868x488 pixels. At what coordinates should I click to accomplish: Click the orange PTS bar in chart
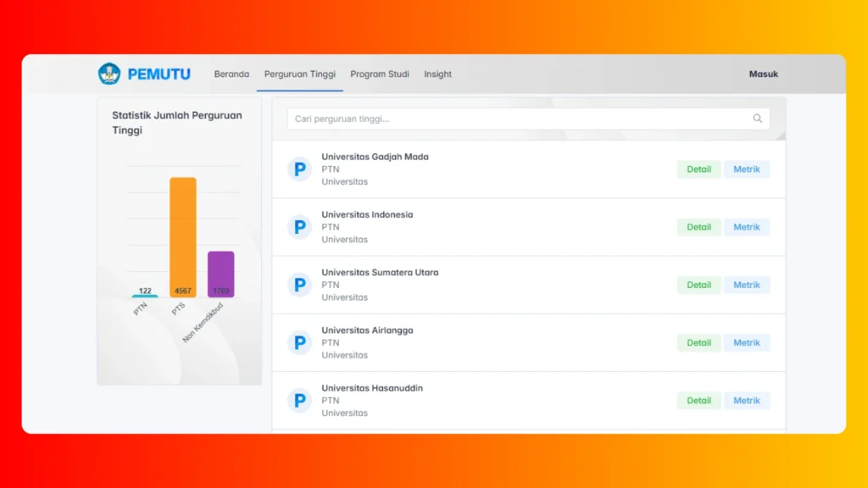point(183,237)
